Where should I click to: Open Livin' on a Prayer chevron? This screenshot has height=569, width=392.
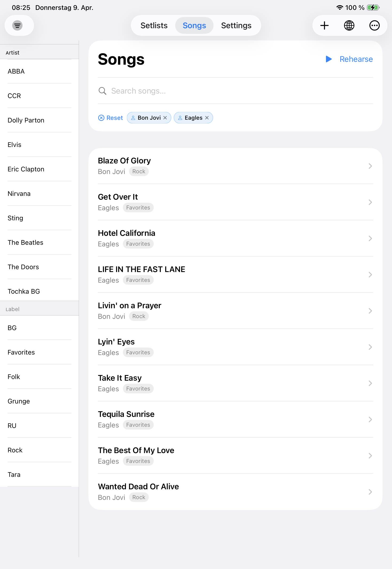pyautogui.click(x=370, y=311)
